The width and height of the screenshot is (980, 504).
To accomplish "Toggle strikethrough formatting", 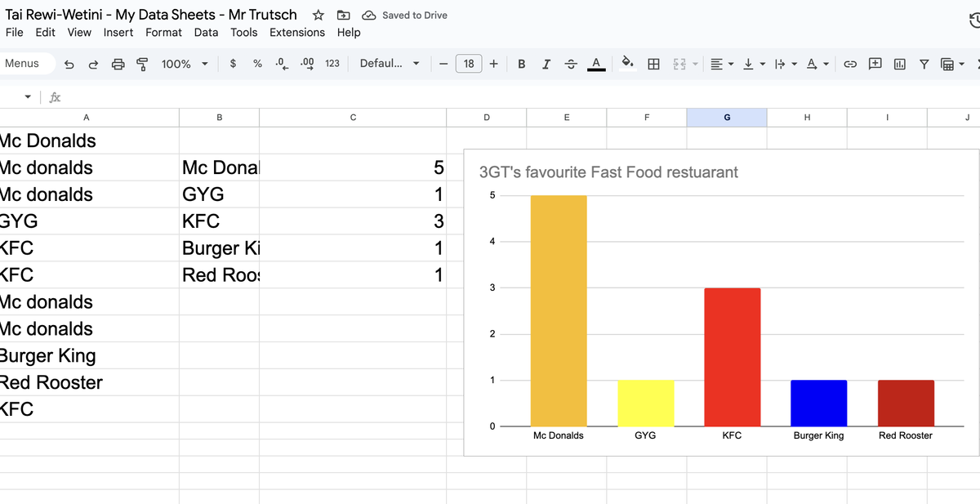I will coord(571,64).
